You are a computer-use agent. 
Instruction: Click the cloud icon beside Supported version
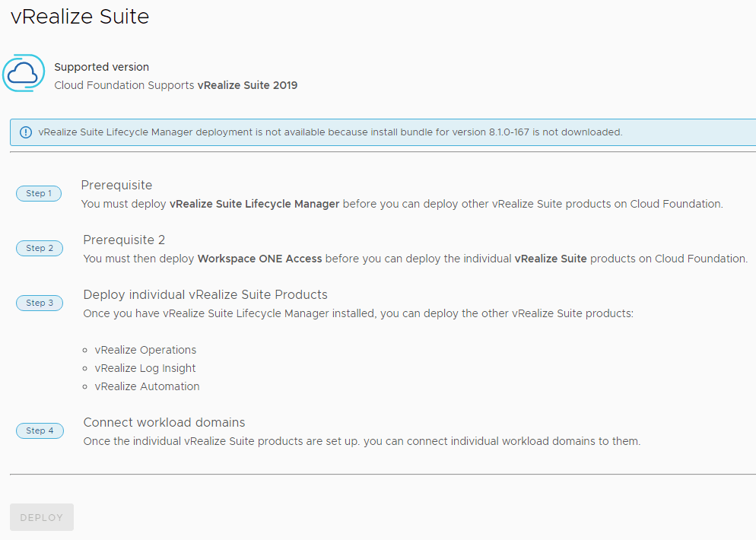coord(24,74)
